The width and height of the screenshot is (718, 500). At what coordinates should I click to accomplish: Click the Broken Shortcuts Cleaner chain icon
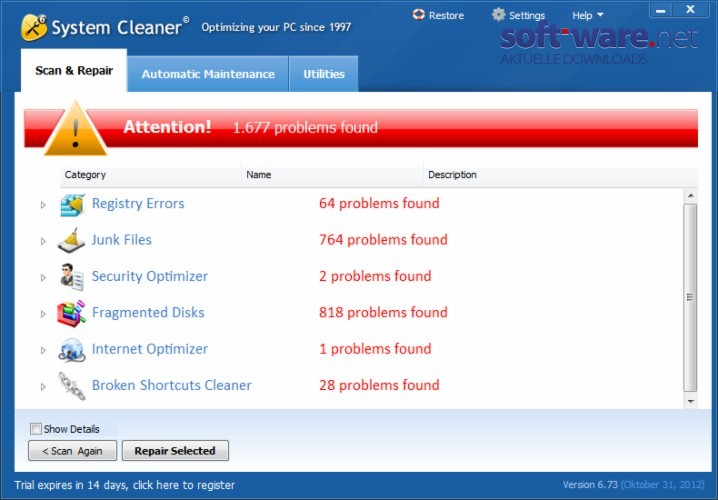pos(71,386)
